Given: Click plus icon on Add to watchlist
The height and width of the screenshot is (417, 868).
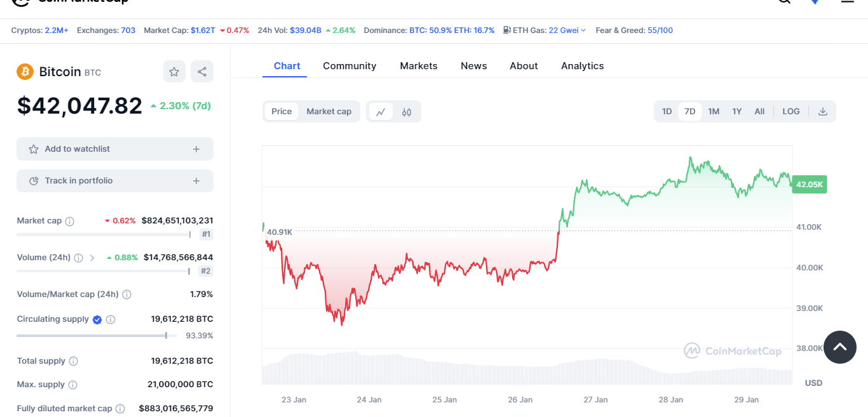Looking at the screenshot, I should coord(196,149).
